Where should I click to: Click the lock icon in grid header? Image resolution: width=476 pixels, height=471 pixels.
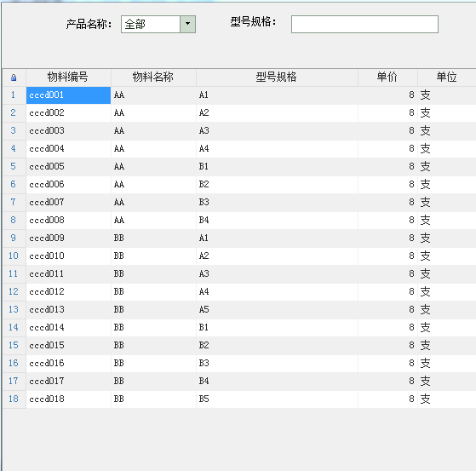coord(14,78)
